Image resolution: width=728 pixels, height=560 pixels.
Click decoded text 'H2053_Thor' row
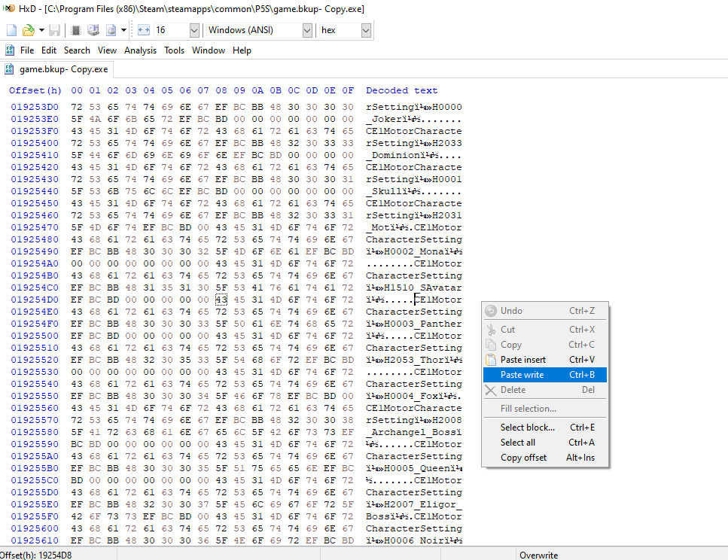tap(413, 361)
